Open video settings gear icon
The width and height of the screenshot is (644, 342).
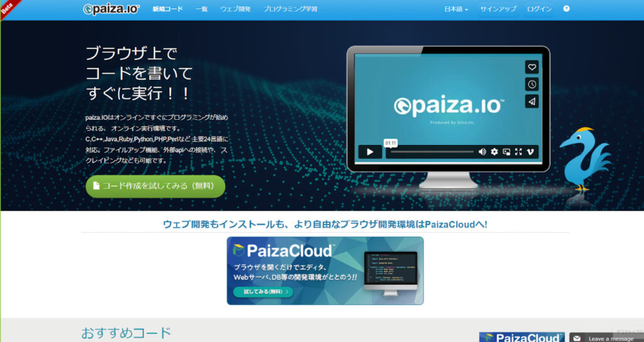pos(494,152)
